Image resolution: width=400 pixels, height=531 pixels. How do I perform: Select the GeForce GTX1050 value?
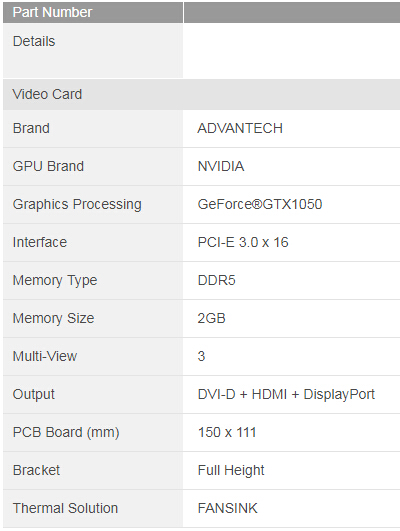click(260, 204)
